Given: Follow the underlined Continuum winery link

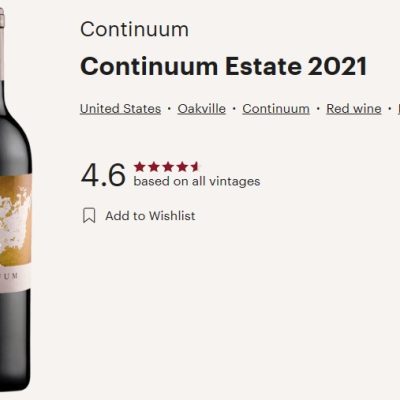Looking at the screenshot, I should click(x=276, y=109).
